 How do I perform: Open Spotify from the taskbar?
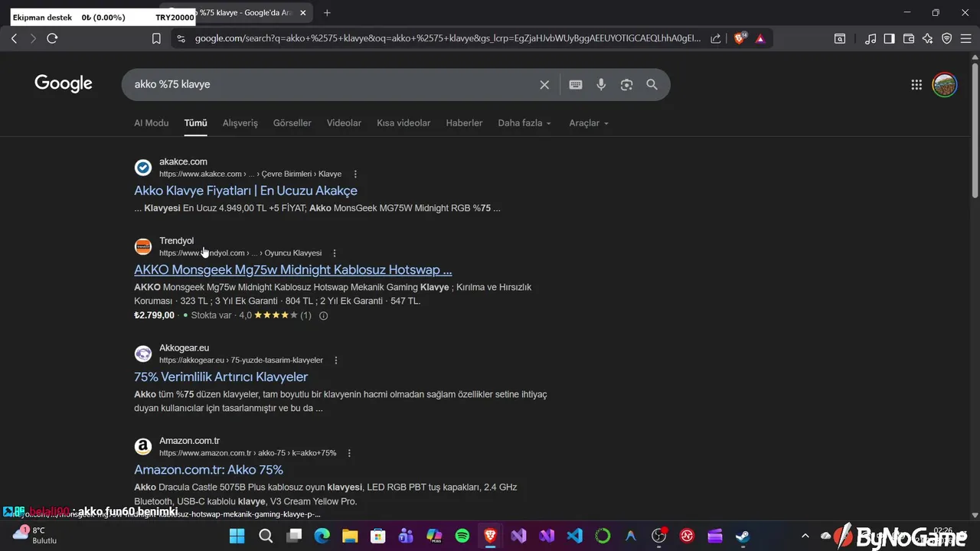pos(462,536)
